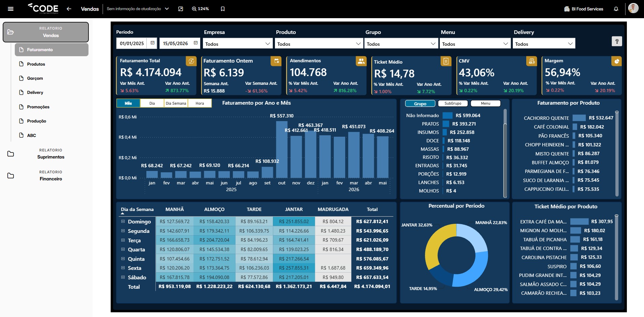Select the Menu breakdown button
The image size is (644, 317).
(486, 104)
